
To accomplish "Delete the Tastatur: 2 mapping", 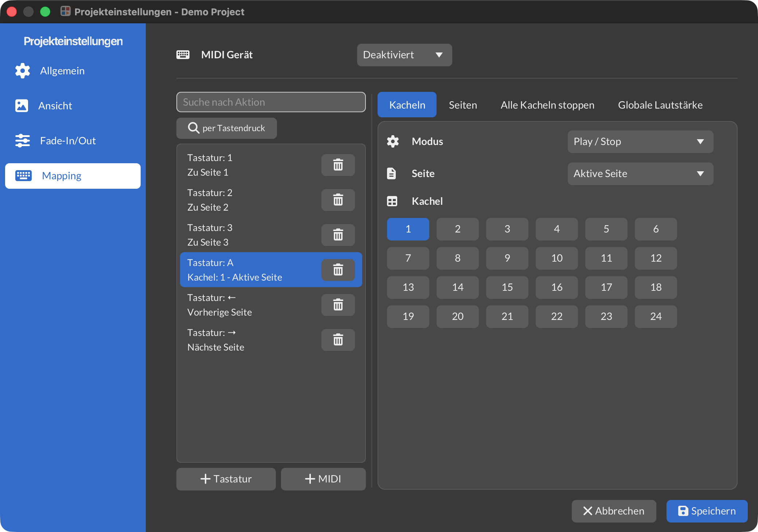I will (x=338, y=200).
